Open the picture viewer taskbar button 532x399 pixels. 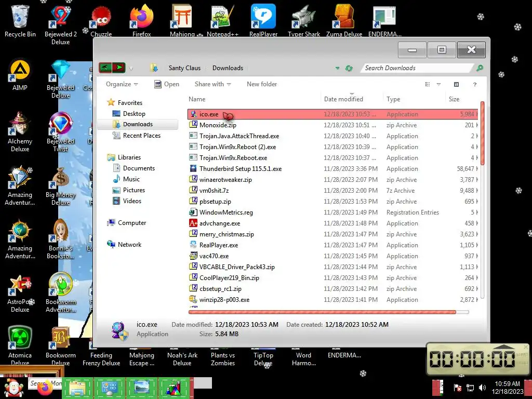(141, 388)
